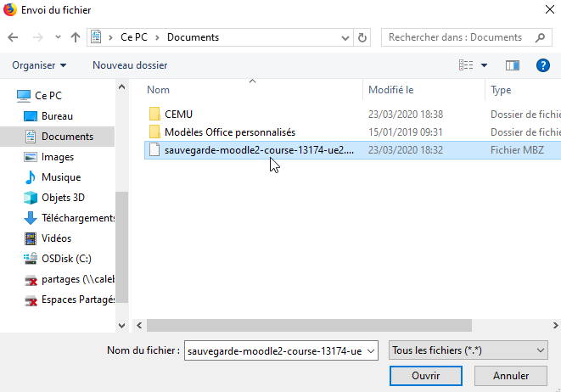Toggle the preview pane icon
Image resolution: width=561 pixels, height=392 pixels.
pyautogui.click(x=512, y=64)
